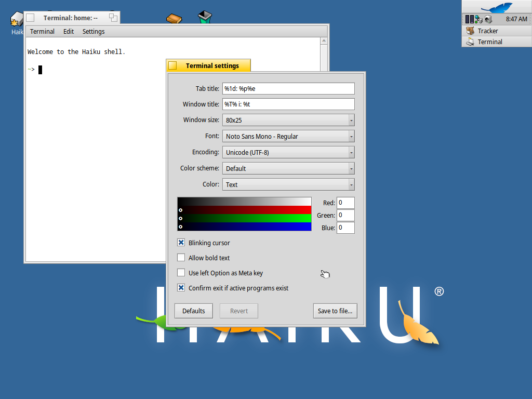Click the terminal scrollbar up arrow
Viewport: 532px width, 399px height.
pyautogui.click(x=324, y=41)
